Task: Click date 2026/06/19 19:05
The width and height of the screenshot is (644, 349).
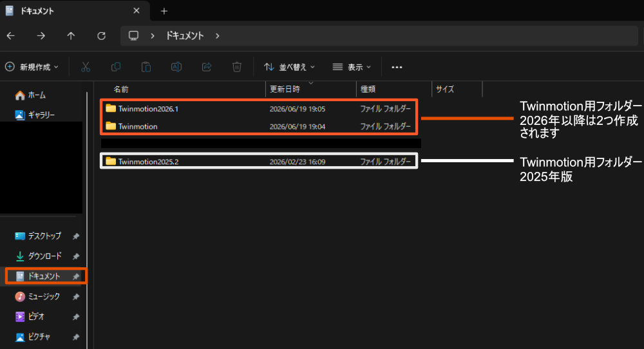Action: [298, 109]
